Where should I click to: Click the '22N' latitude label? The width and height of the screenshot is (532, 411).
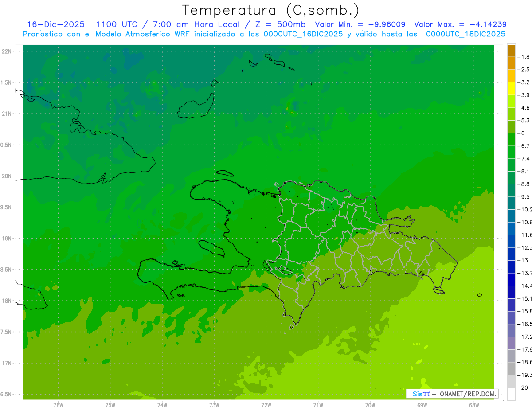[7, 51]
